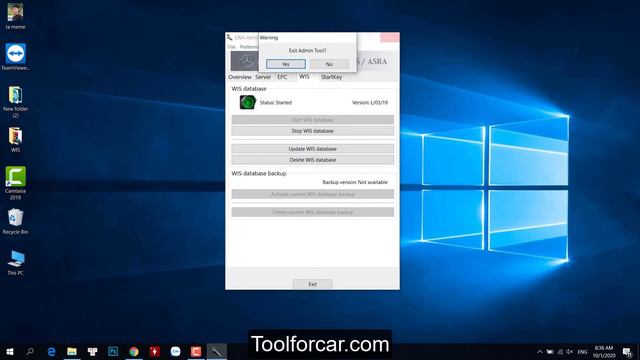Switch to the Server tab
The image size is (640, 360).
[263, 77]
